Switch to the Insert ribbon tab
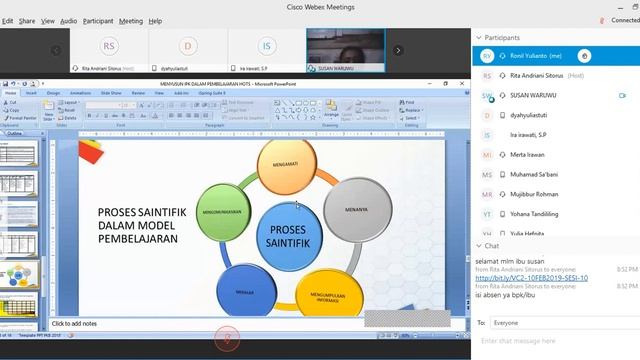640x360 pixels. pyautogui.click(x=31, y=93)
